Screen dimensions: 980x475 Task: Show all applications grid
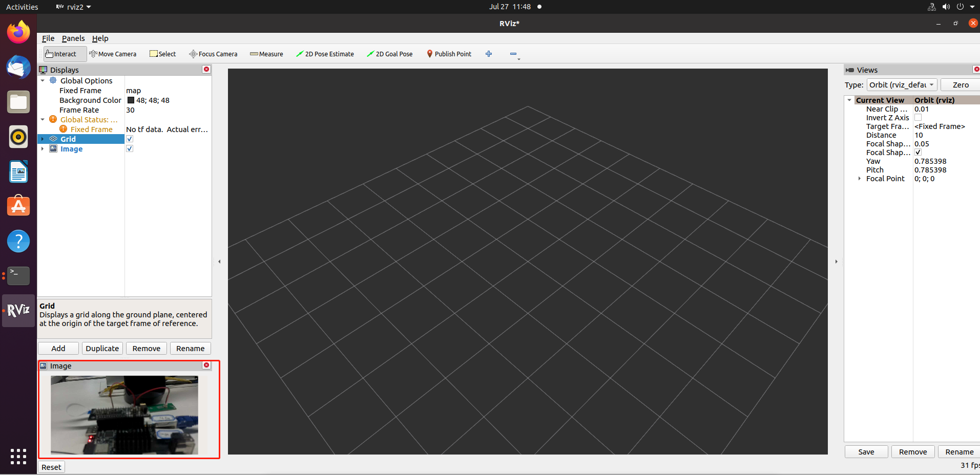coord(18,456)
